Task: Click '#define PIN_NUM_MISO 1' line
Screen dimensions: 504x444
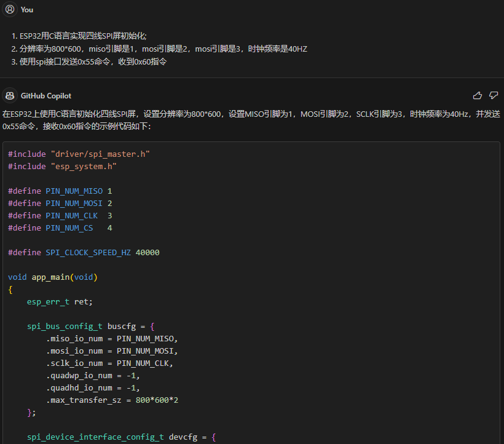Action: (60, 191)
